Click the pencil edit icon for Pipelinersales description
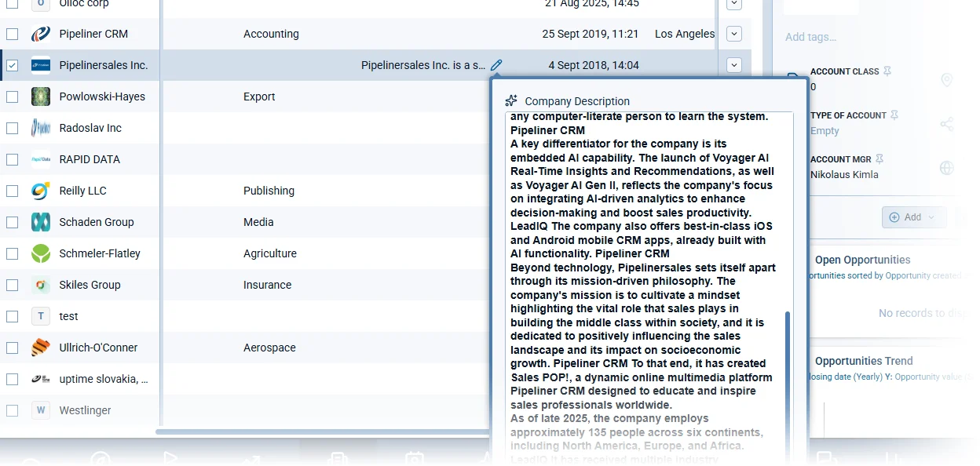The height and width of the screenshot is (466, 980). tap(496, 65)
